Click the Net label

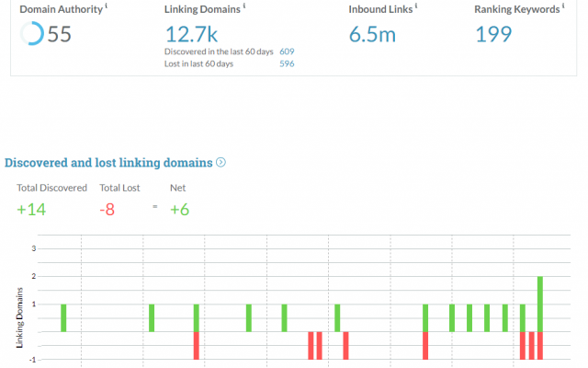[x=177, y=188]
